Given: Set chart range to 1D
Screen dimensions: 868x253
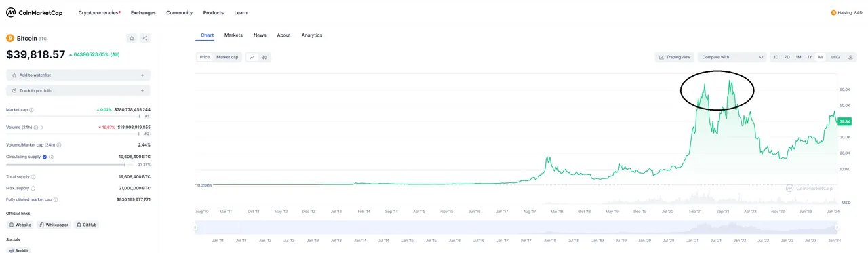Looking at the screenshot, I should pyautogui.click(x=776, y=57).
